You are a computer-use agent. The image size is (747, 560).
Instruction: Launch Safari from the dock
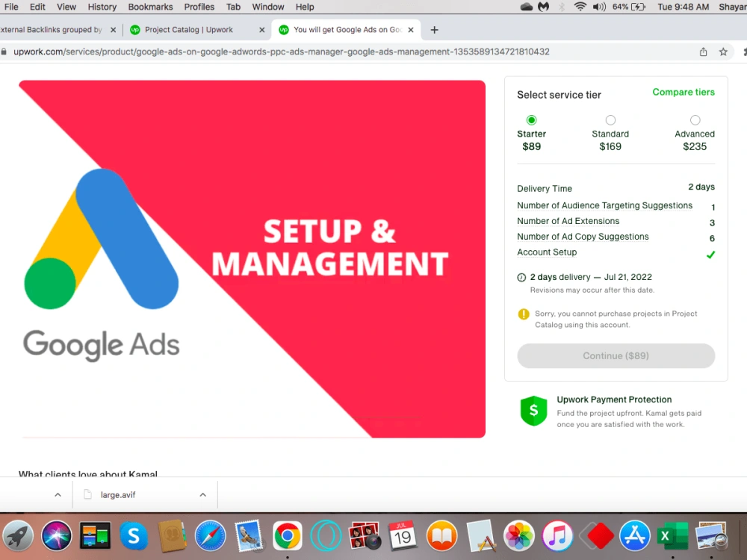pyautogui.click(x=210, y=535)
